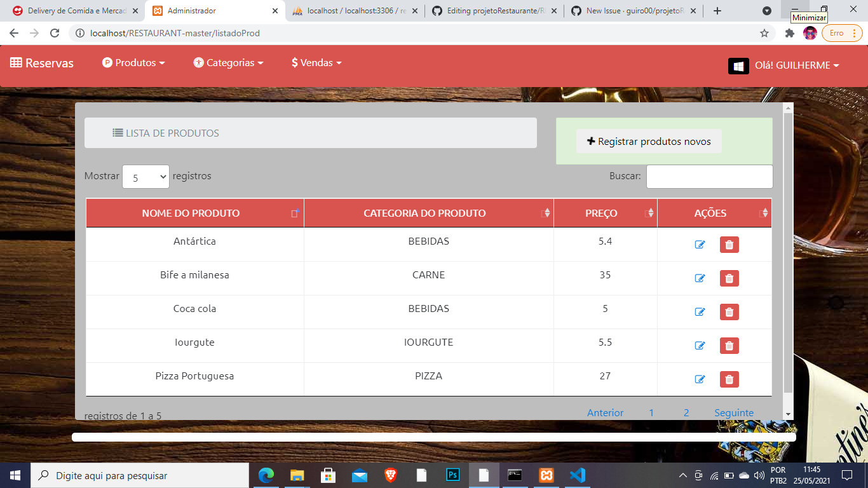Viewport: 868px width, 488px height.
Task: Sort table by Preço column
Action: [606, 213]
